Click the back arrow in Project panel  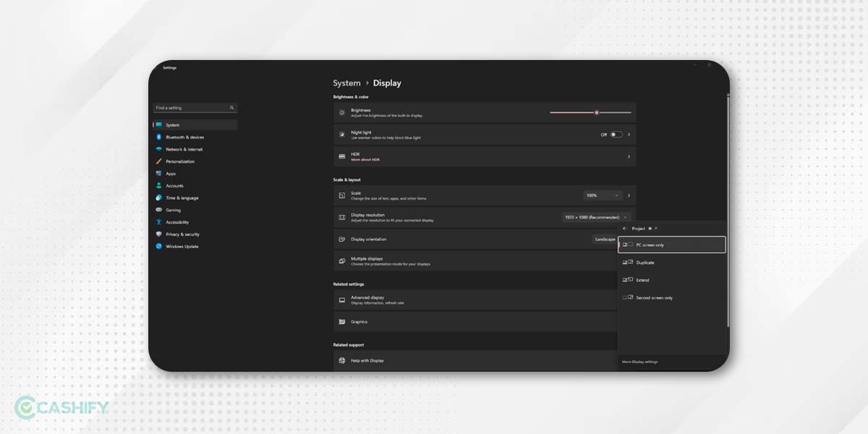pyautogui.click(x=625, y=229)
